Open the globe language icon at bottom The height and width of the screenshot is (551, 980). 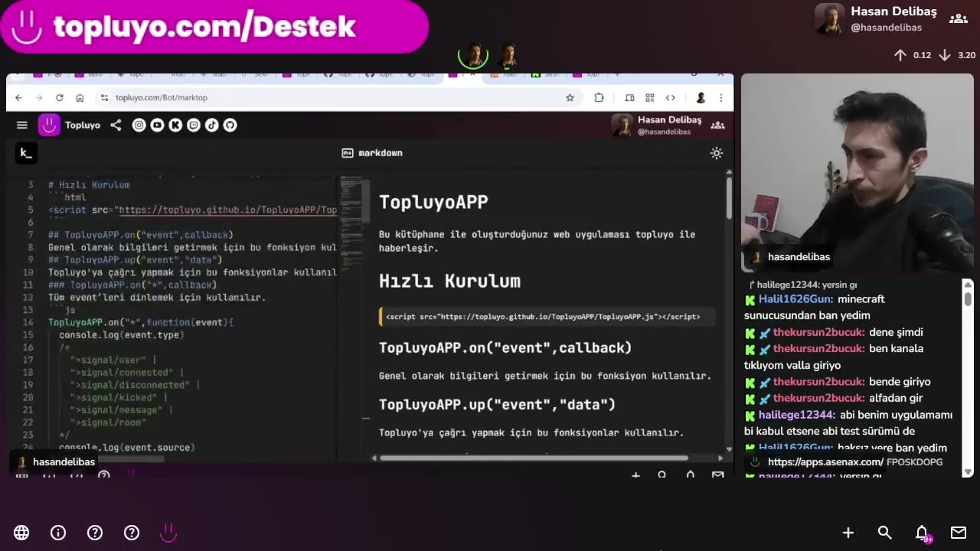(21, 533)
